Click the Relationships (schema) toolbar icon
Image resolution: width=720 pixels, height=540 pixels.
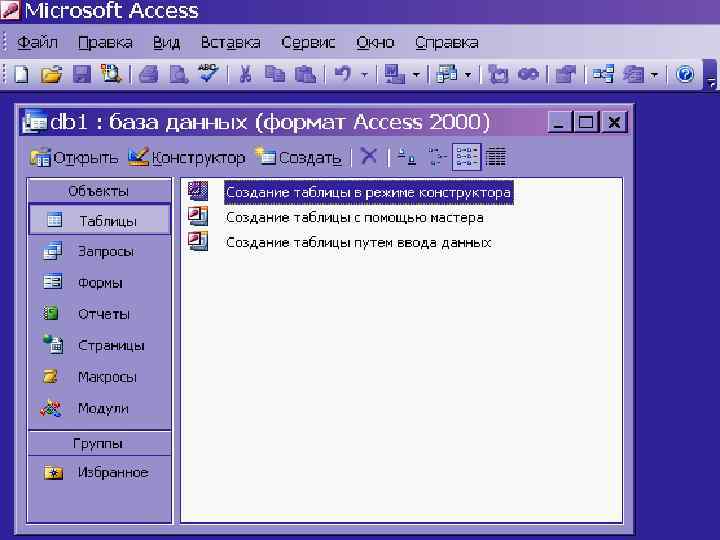[x=603, y=74]
